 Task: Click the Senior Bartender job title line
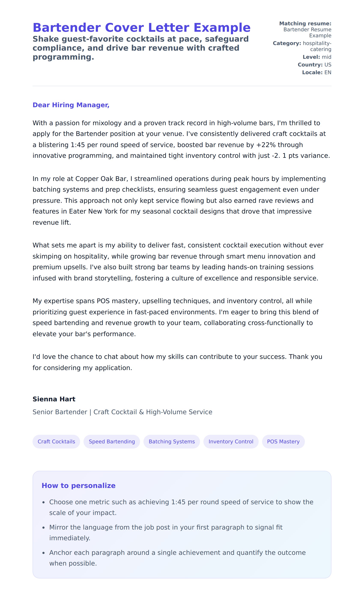pyautogui.click(x=122, y=412)
